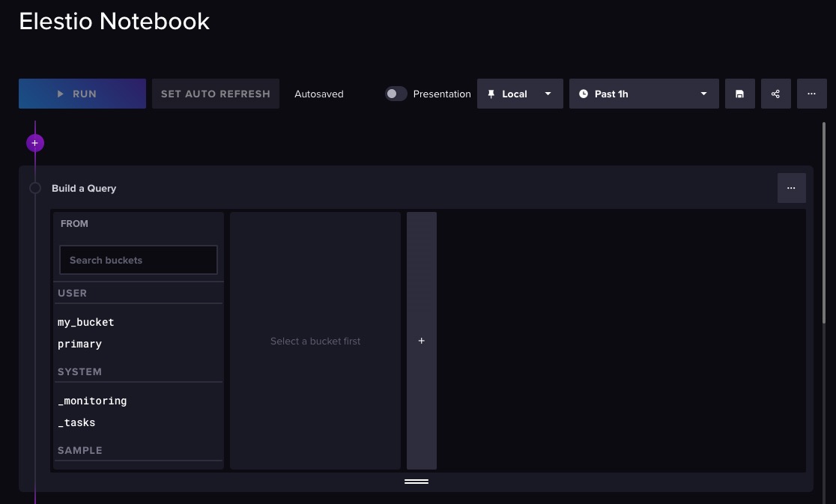
Task: Expand the time range chevron
Action: 703,94
